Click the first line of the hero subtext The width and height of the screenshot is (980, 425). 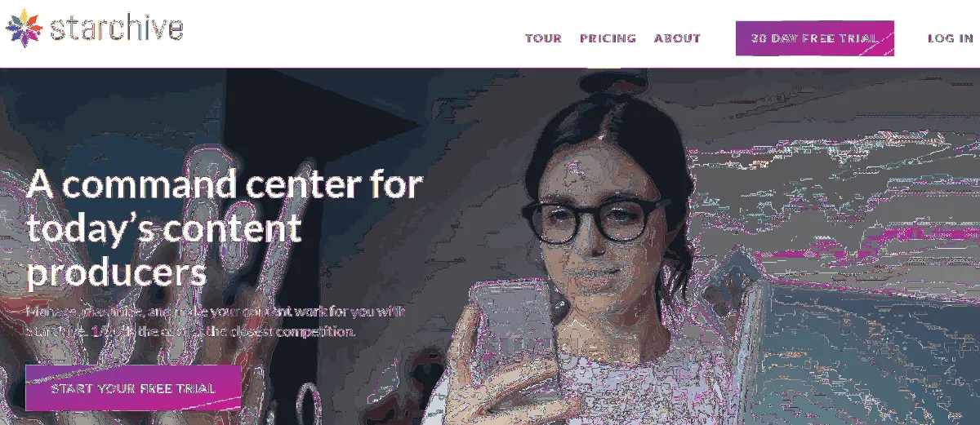[215, 312]
